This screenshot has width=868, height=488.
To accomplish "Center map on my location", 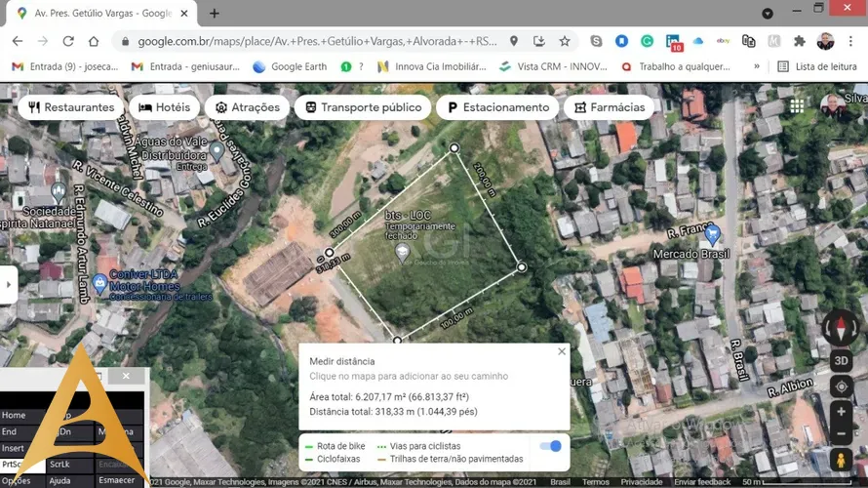I will click(841, 386).
